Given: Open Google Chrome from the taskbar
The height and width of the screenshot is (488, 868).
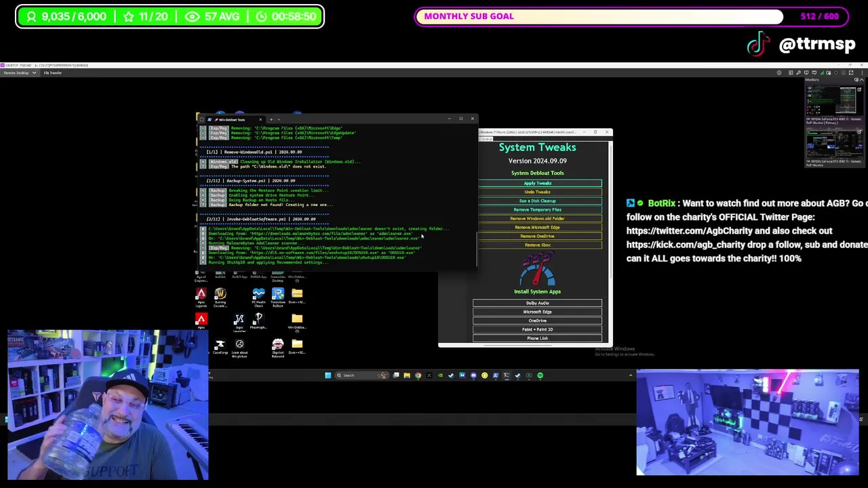Looking at the screenshot, I should (x=418, y=375).
